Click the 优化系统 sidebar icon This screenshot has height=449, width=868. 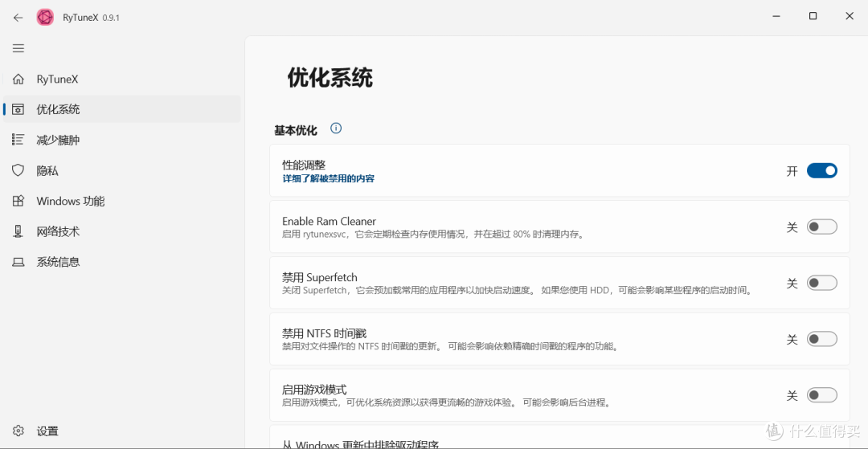(18, 109)
